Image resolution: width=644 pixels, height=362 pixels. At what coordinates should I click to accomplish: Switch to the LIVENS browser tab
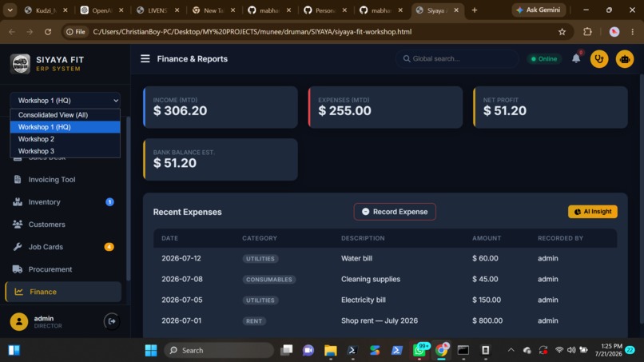point(157,10)
